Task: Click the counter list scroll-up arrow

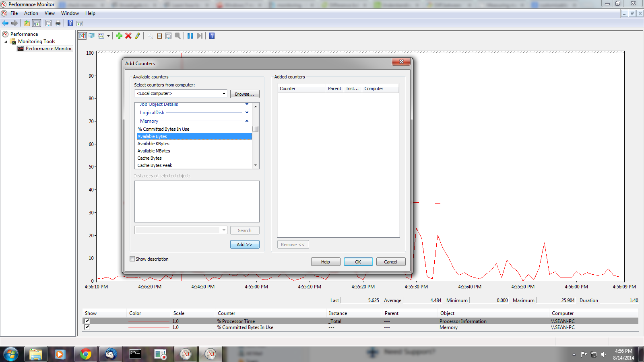Action: (256, 106)
